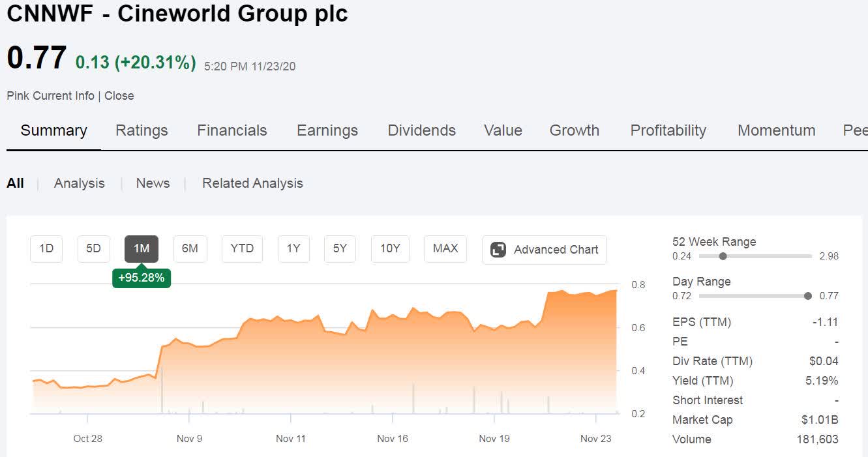Filter feed by News
The width and height of the screenshot is (868, 457).
pyautogui.click(x=153, y=183)
